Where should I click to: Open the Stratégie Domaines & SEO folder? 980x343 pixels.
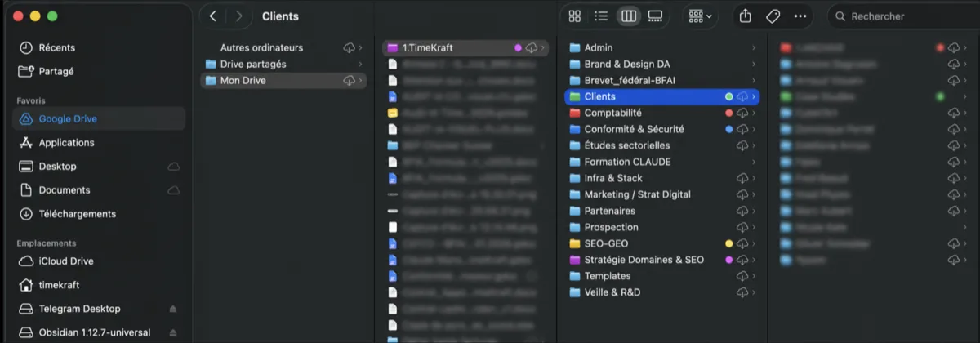tap(662, 260)
